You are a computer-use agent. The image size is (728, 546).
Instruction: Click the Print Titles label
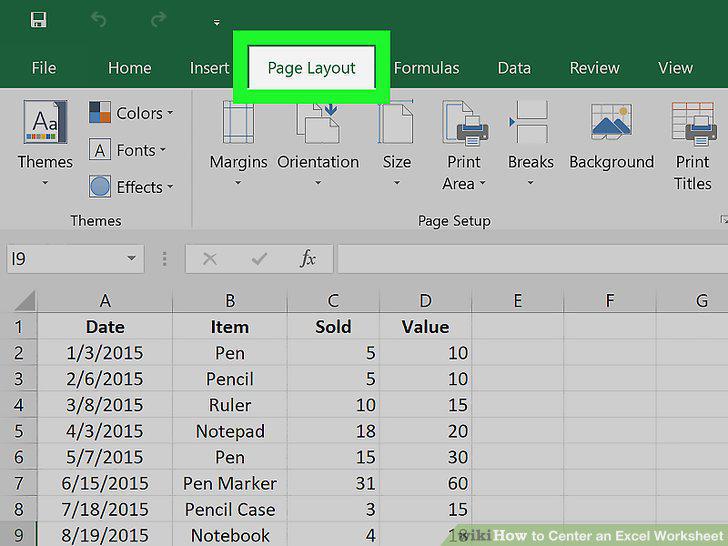(x=692, y=173)
